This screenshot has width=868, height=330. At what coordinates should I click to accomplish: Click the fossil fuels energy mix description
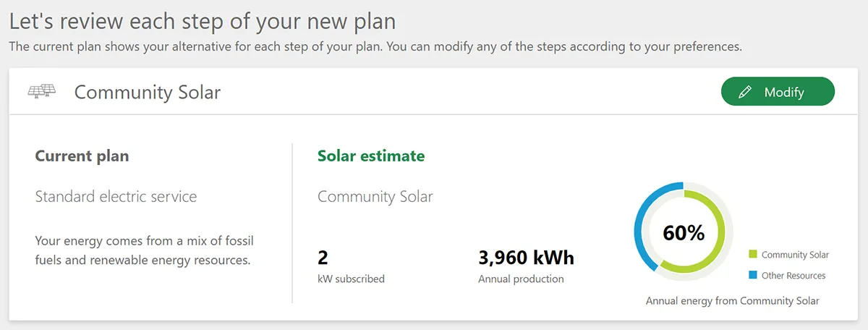pyautogui.click(x=145, y=250)
